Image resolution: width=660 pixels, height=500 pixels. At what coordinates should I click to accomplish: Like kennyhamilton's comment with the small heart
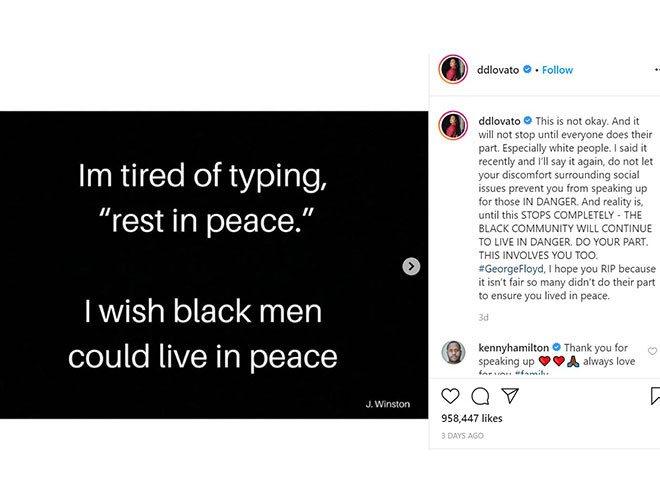pos(653,351)
